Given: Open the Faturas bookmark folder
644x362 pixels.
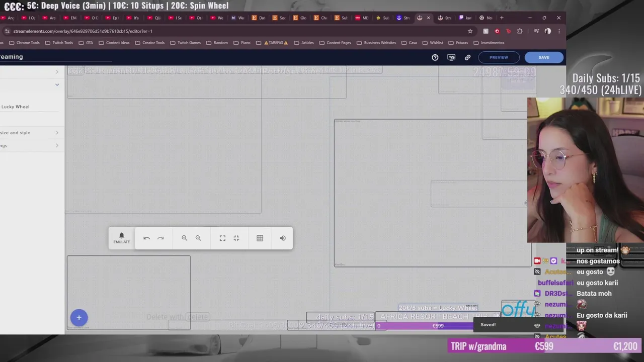Looking at the screenshot, I should pos(458,43).
